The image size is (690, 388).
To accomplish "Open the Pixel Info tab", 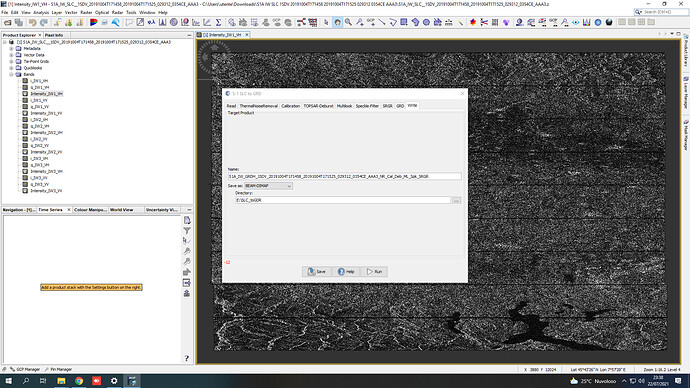I will coord(54,35).
